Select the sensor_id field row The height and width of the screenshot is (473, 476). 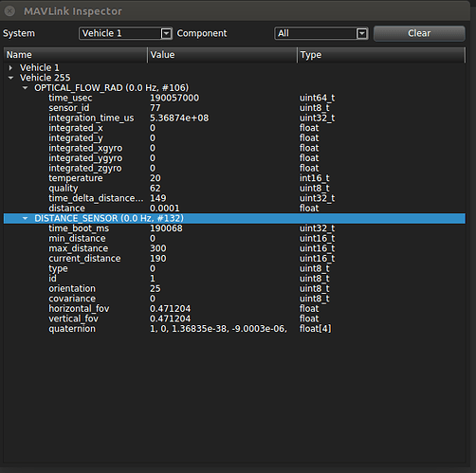pos(234,108)
